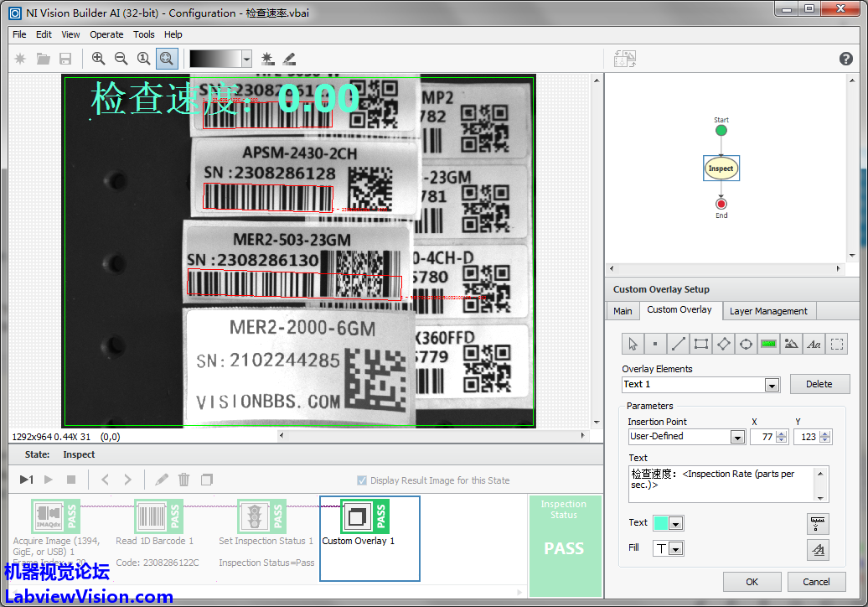Click the green Start node in the diagram
The height and width of the screenshot is (607, 868).
721,131
